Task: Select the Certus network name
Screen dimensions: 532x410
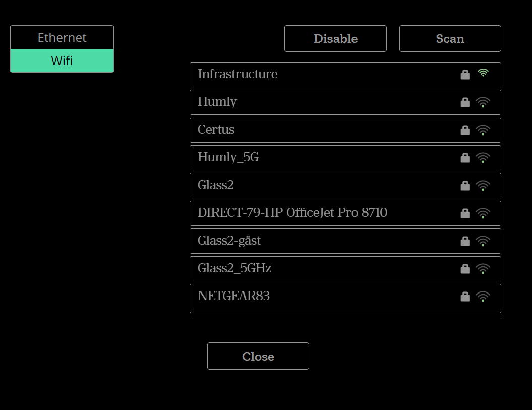Action: 216,129
